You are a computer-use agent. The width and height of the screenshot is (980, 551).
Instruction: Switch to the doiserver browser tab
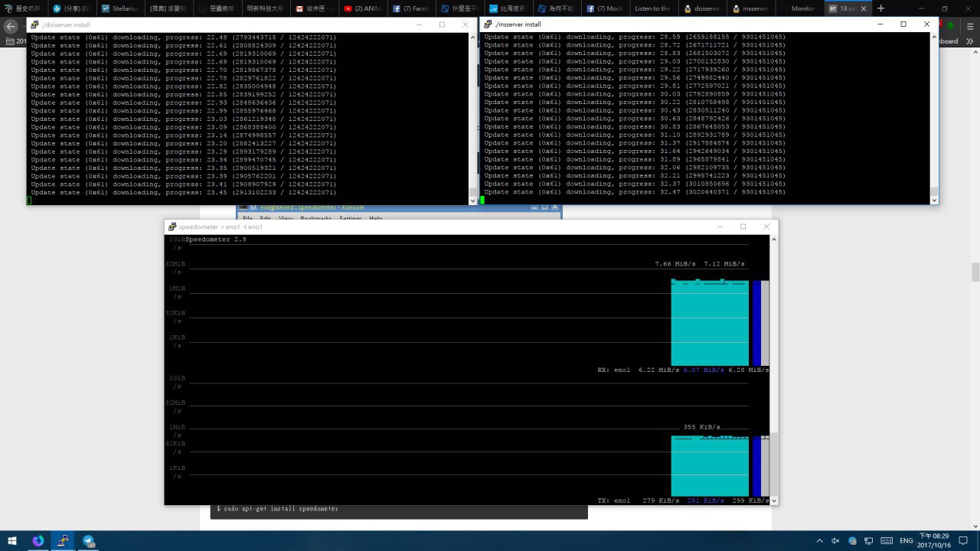click(701, 8)
